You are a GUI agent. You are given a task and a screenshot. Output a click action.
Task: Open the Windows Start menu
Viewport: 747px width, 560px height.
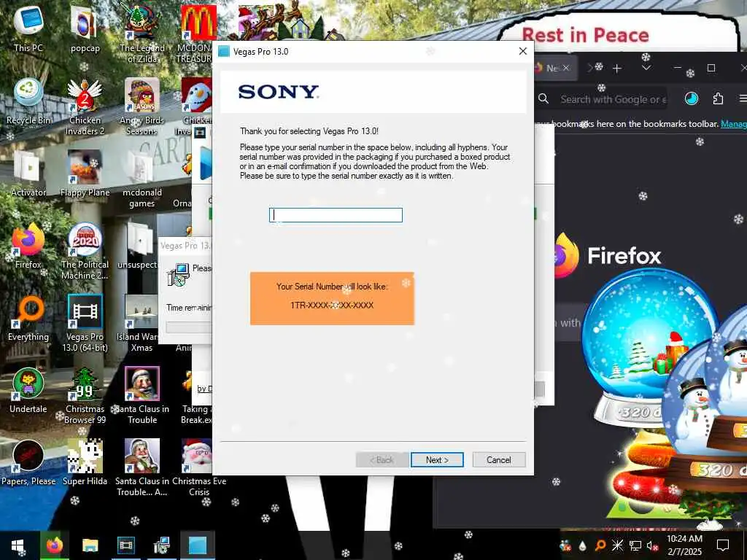point(18,545)
